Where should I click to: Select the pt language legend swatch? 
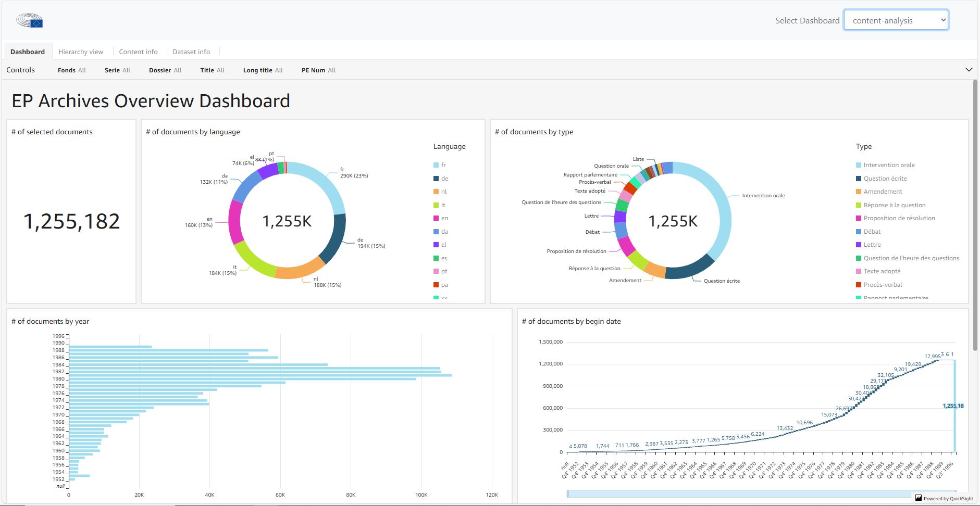pos(436,271)
